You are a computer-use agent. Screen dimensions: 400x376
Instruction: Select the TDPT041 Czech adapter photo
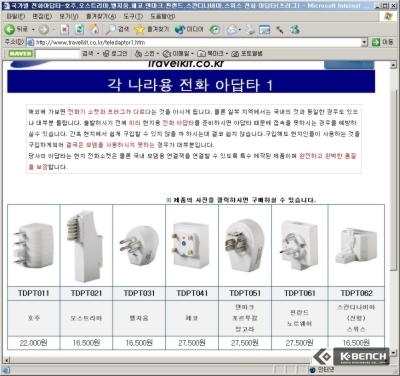191,246
